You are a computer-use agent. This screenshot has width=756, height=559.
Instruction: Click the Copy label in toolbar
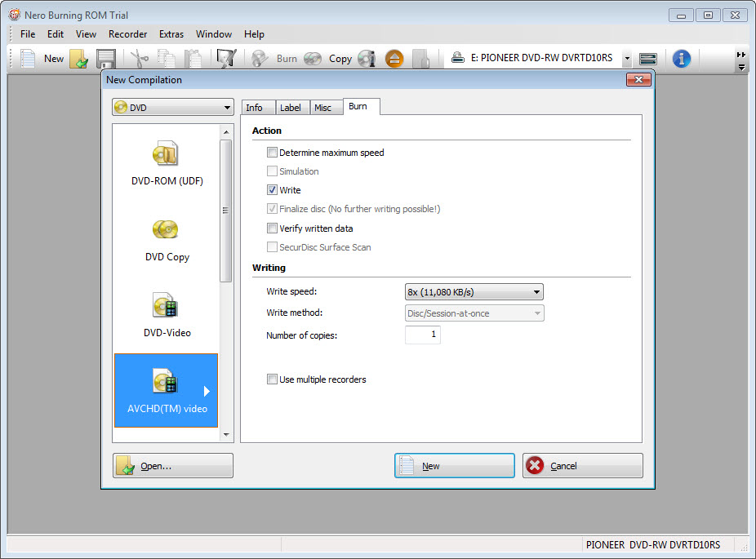[x=340, y=59]
